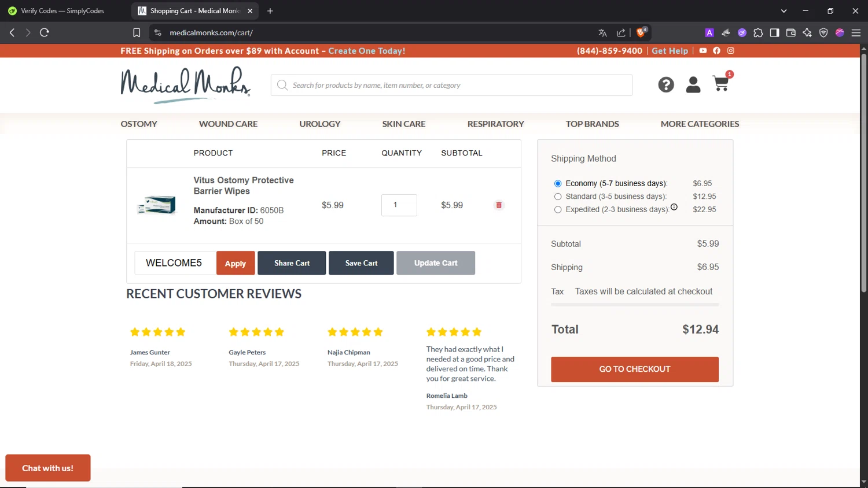Open the help question mark icon
Image resolution: width=868 pixels, height=488 pixels.
pyautogui.click(x=666, y=85)
